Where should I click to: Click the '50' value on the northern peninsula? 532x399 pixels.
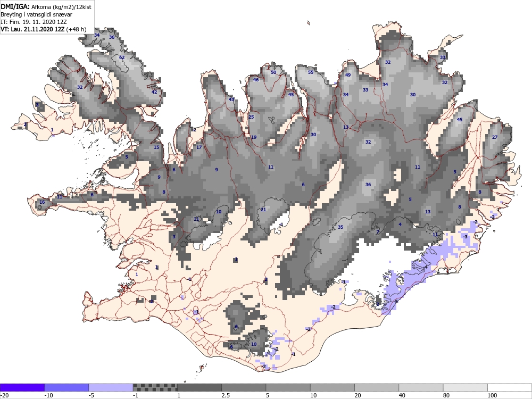click(273, 72)
